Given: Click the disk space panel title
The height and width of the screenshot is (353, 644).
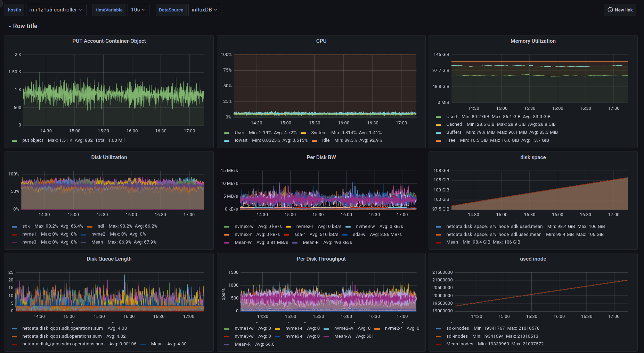Looking at the screenshot, I should tap(533, 157).
